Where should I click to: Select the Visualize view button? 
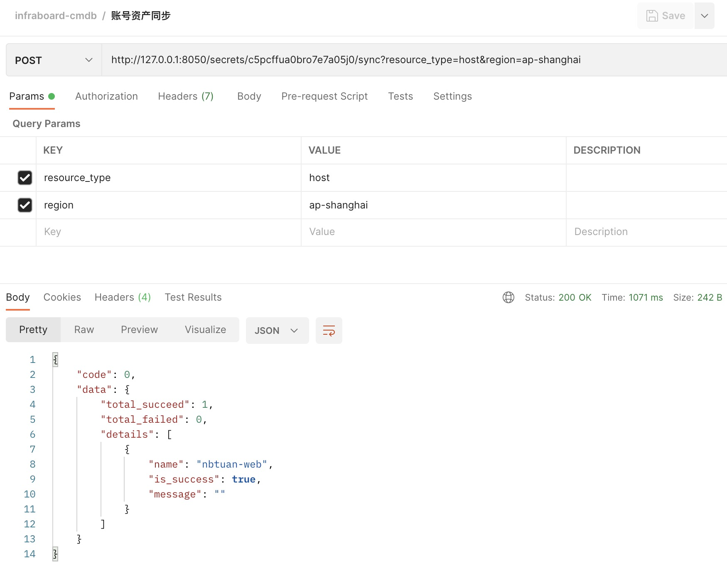coord(205,330)
